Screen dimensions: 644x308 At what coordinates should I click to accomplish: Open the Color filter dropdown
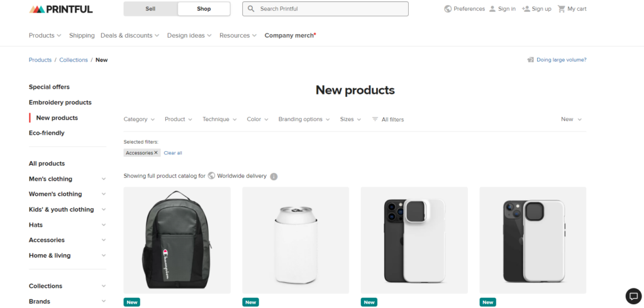(257, 119)
